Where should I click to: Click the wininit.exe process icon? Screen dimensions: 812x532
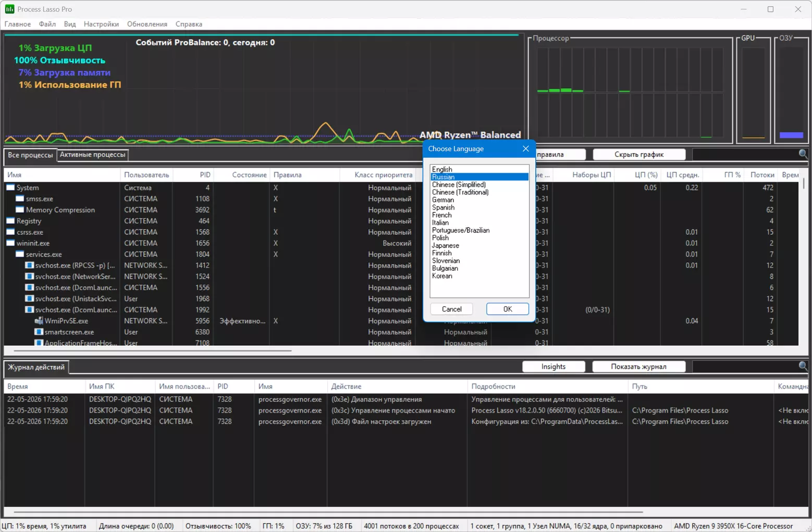pos(10,243)
